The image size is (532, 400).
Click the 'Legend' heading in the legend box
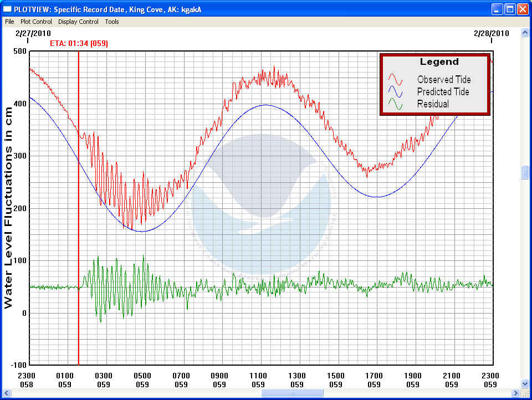pyautogui.click(x=439, y=61)
